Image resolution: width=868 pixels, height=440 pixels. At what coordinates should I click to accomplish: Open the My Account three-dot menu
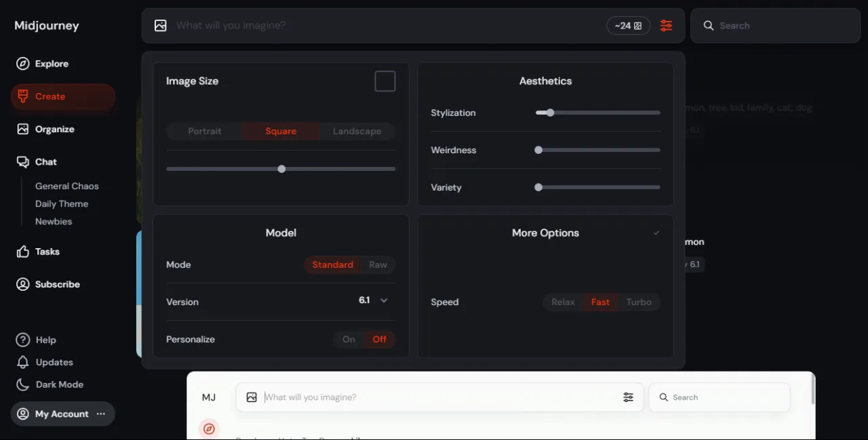(101, 414)
